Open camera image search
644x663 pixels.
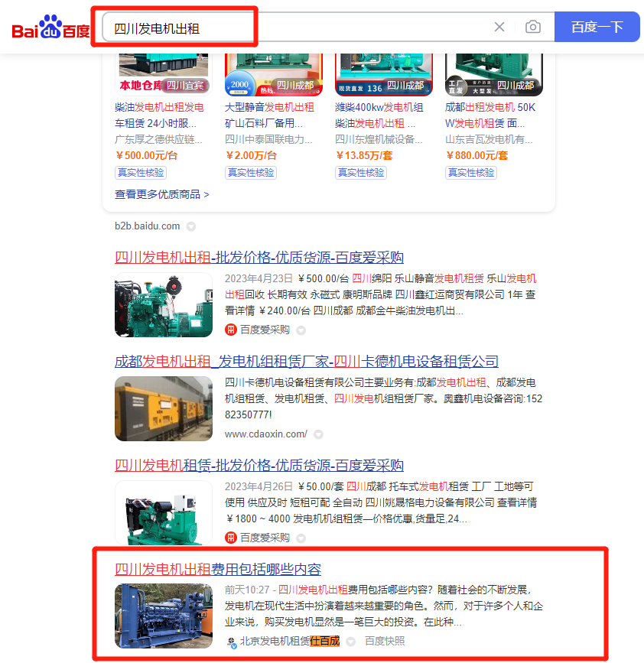pos(533,28)
